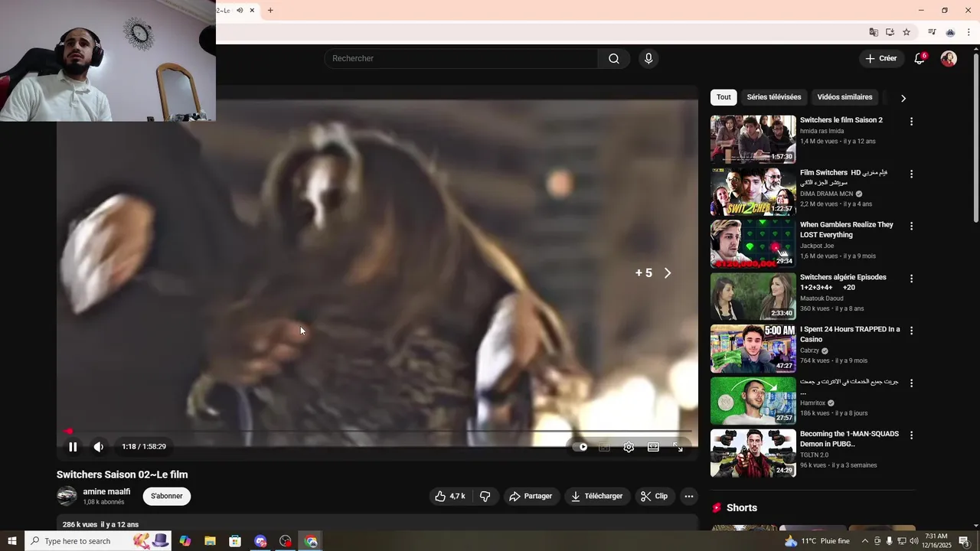
Task: Open the account avatar menu
Action: coord(949,59)
